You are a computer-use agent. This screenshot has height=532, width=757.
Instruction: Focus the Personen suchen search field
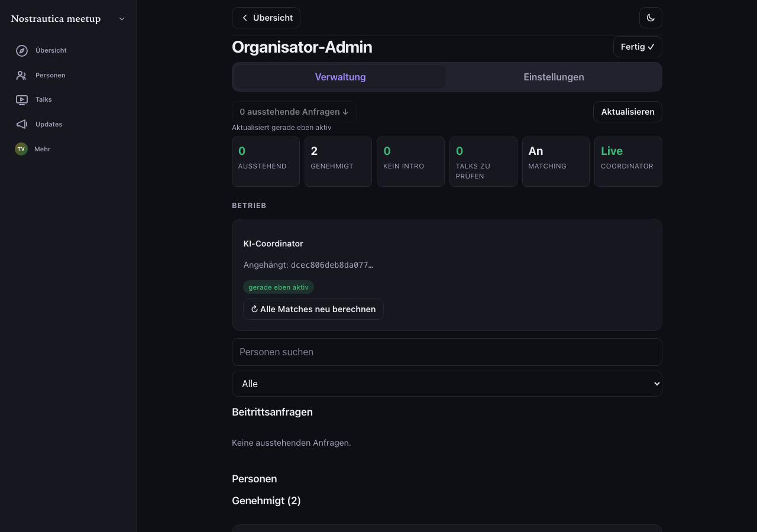point(447,352)
